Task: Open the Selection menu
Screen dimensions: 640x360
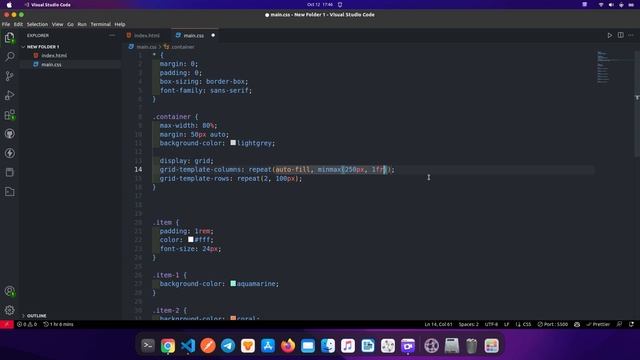Action: click(x=37, y=24)
